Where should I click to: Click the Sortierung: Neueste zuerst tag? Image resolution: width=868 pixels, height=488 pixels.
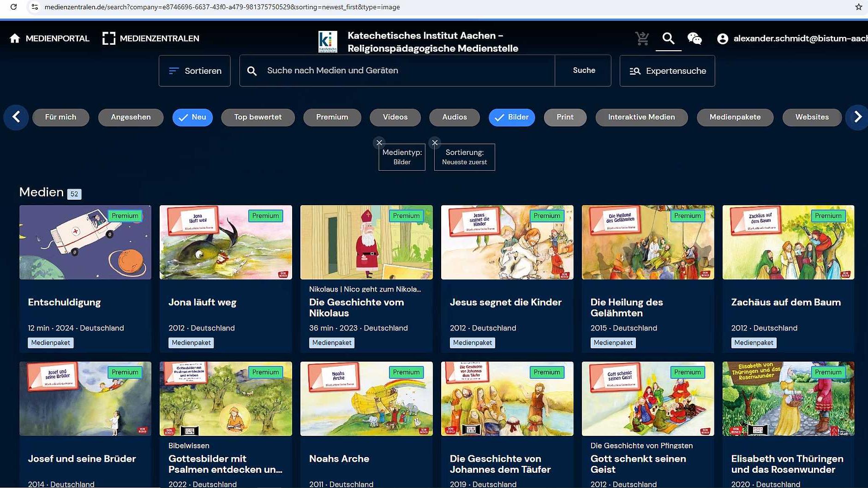click(464, 157)
